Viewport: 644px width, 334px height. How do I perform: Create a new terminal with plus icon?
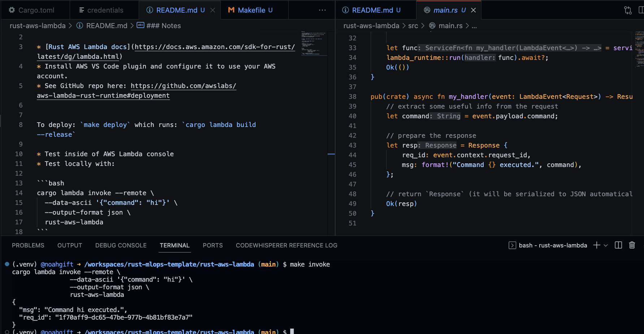click(x=597, y=245)
